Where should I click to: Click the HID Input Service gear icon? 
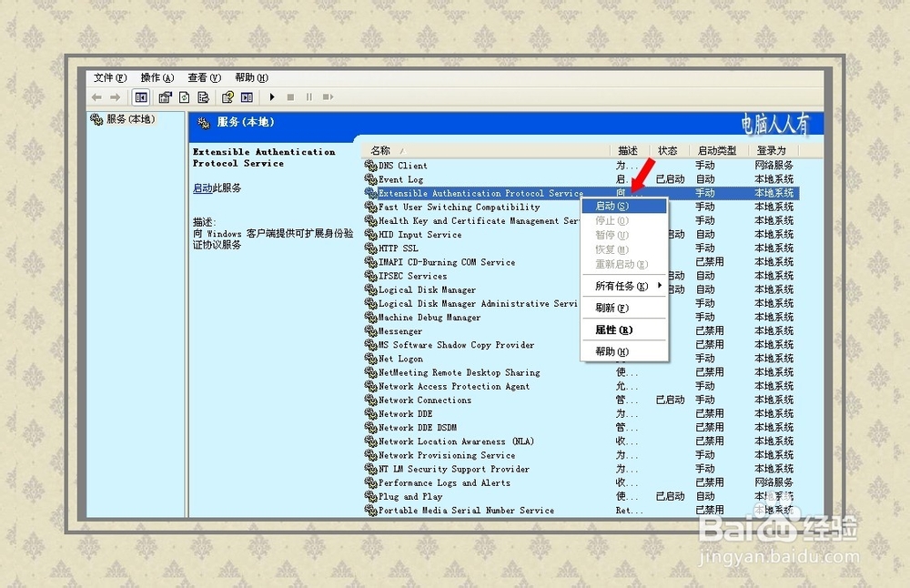point(371,235)
